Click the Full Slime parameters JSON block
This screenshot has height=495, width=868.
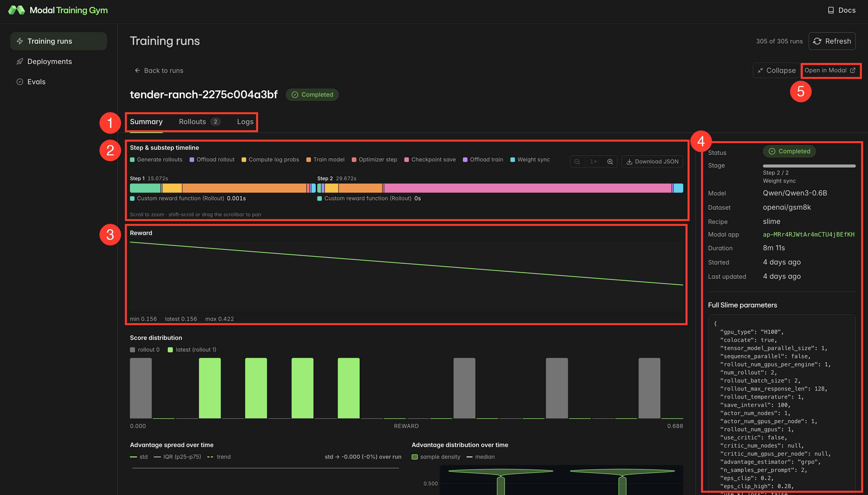pos(782,405)
